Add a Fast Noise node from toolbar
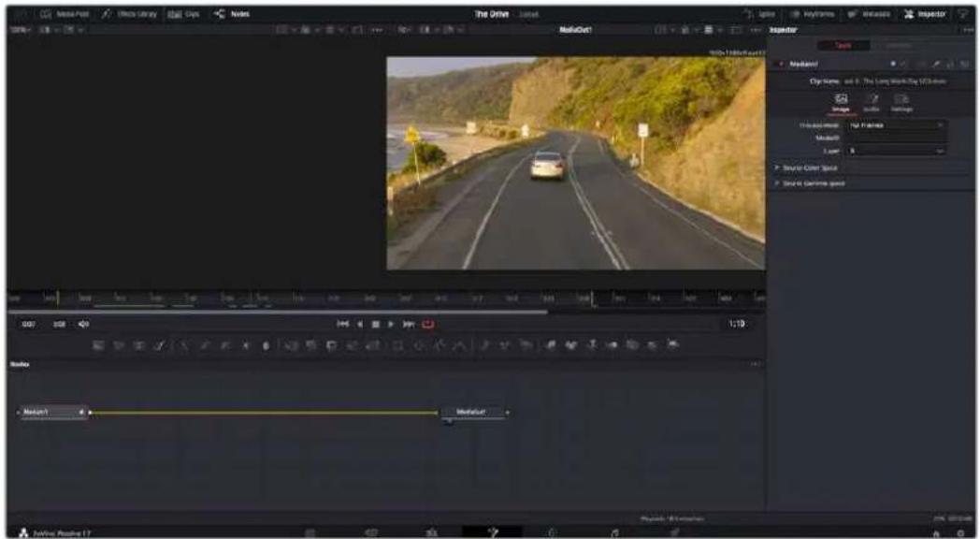The width and height of the screenshot is (980, 539). pos(120,344)
